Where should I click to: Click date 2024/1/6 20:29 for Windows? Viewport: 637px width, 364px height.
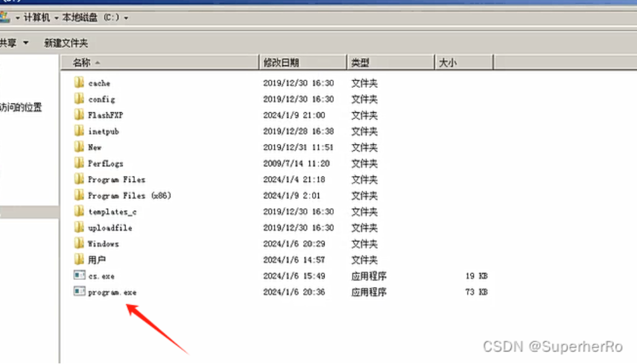pyautogui.click(x=294, y=244)
